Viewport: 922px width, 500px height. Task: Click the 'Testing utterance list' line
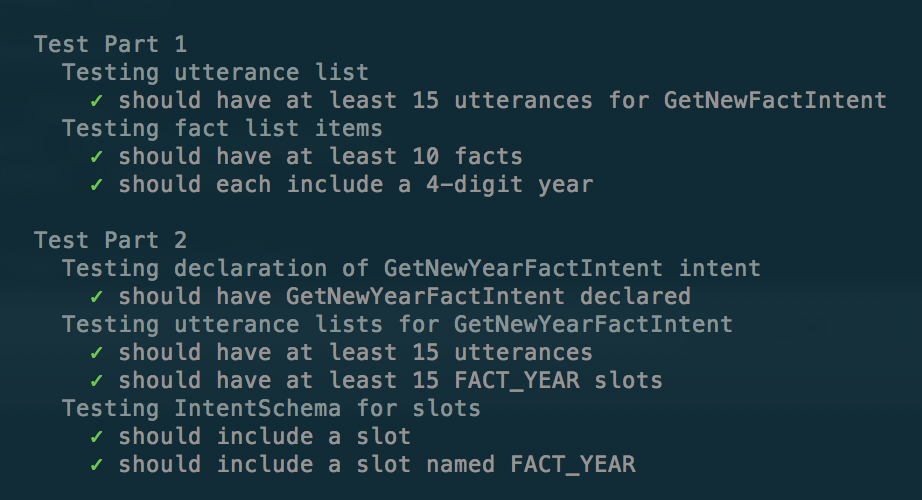(x=215, y=72)
